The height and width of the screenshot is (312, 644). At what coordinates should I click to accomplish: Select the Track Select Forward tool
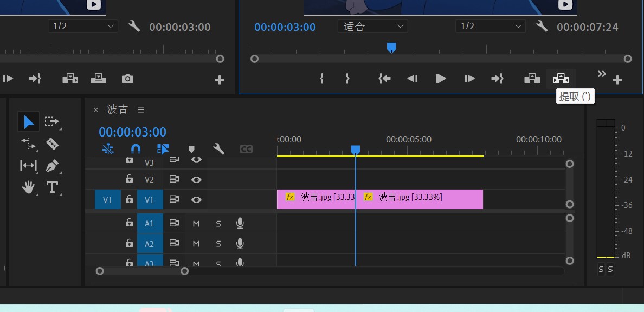[51, 121]
